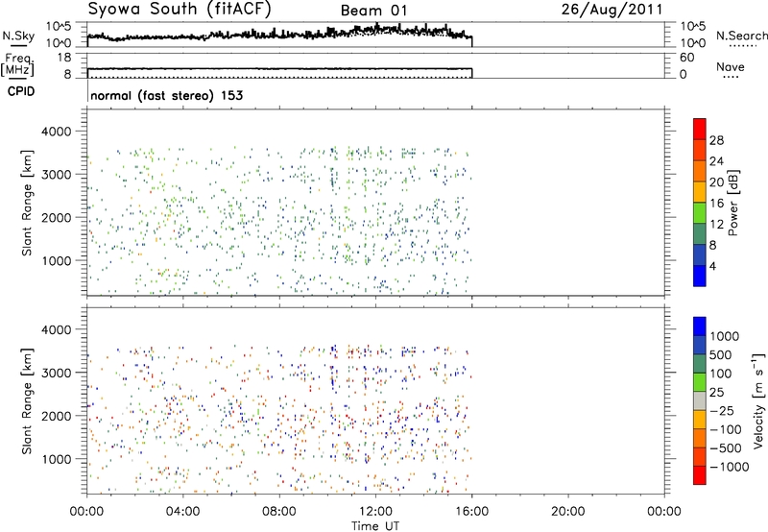Click the Nave legend label
The height and width of the screenshot is (532, 768).
click(731, 67)
